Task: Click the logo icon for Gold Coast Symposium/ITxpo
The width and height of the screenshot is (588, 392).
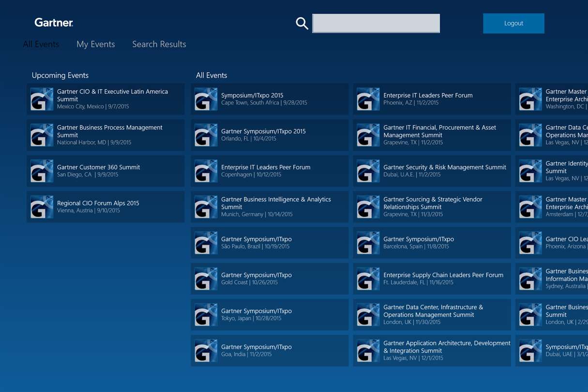Action: click(206, 279)
